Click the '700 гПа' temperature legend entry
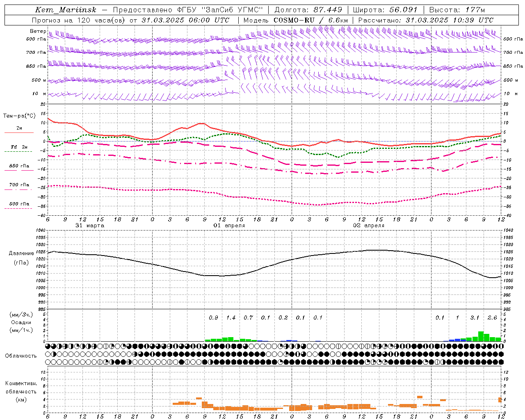This screenshot has width=525, height=420. coord(19,185)
